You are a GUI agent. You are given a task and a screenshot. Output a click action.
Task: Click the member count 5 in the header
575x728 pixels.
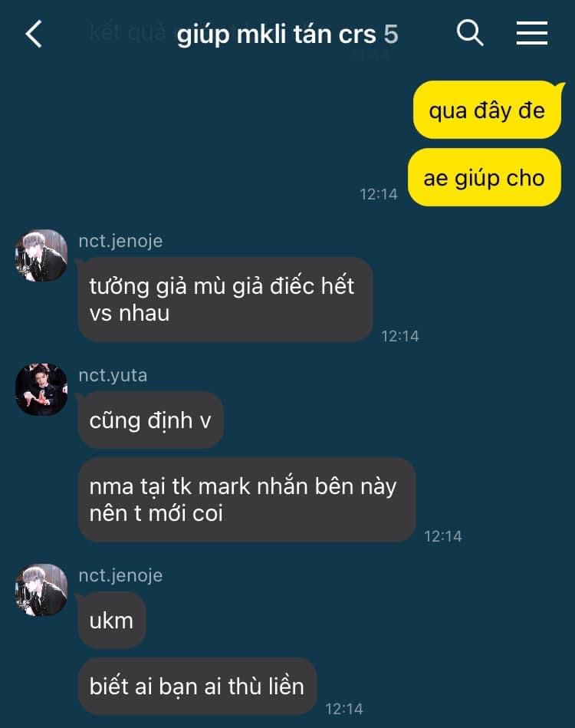click(x=391, y=35)
